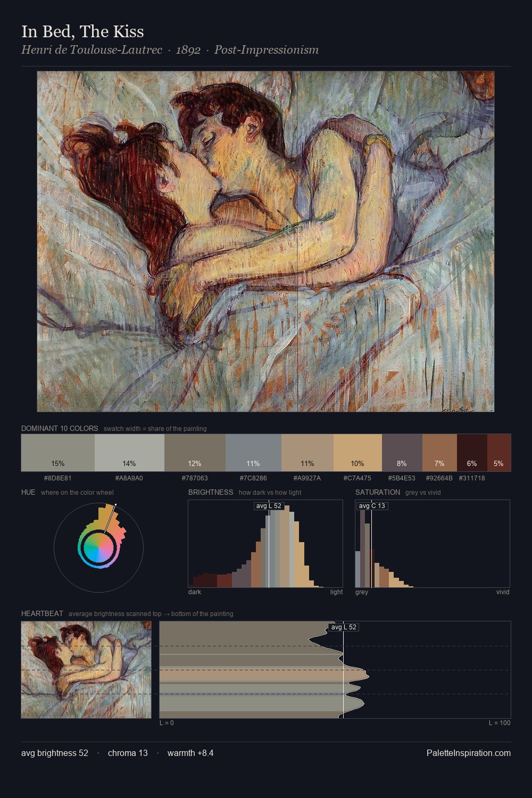Click the 'avg C 13' label

(372, 506)
